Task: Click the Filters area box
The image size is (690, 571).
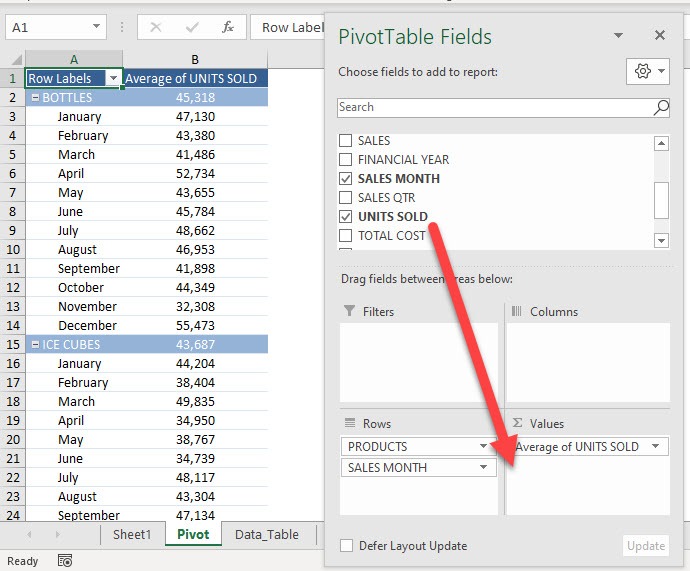Action: (x=418, y=362)
